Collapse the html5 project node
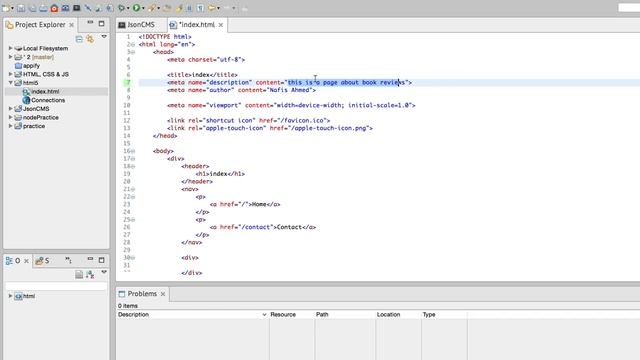This screenshot has width=640, height=360. click(x=10, y=83)
